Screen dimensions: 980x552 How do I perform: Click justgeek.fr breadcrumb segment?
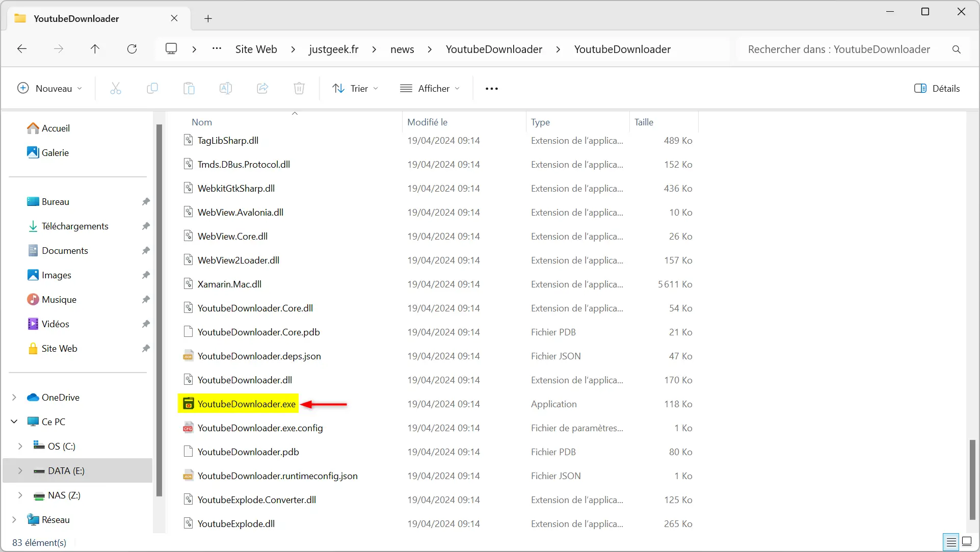[333, 49]
